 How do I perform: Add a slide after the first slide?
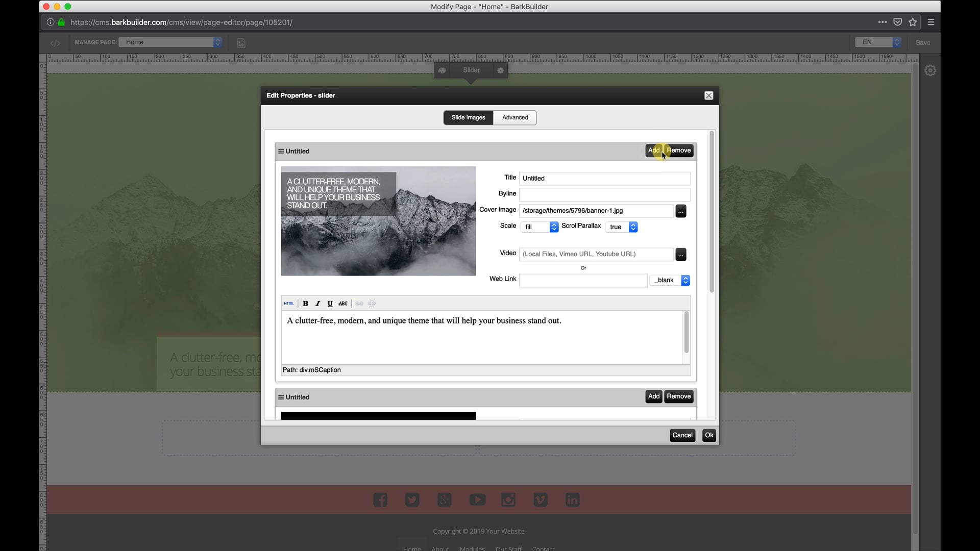click(654, 151)
